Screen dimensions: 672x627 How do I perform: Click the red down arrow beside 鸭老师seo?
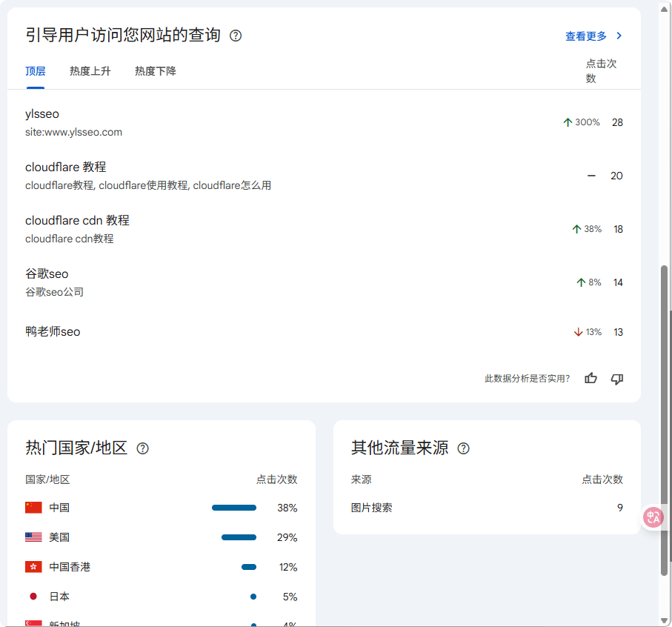click(x=577, y=332)
